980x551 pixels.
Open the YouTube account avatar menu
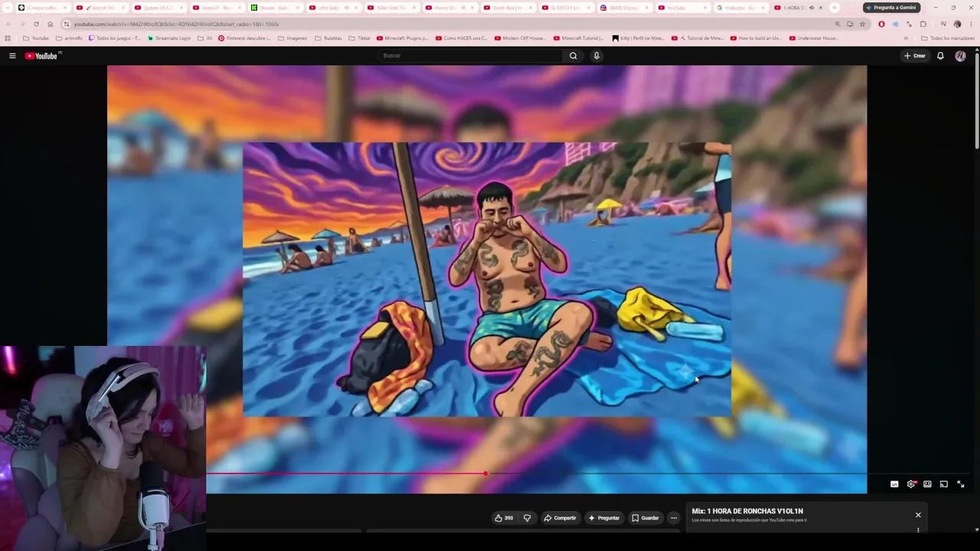coord(960,56)
